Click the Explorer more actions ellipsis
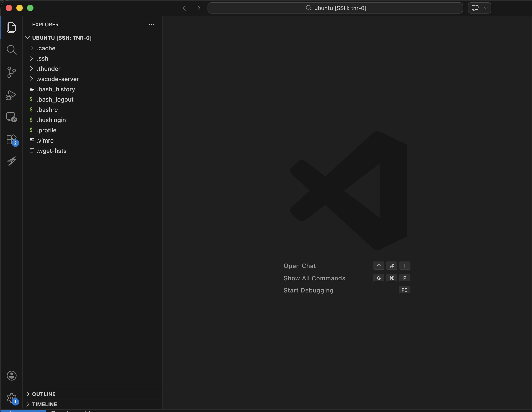 click(x=151, y=24)
